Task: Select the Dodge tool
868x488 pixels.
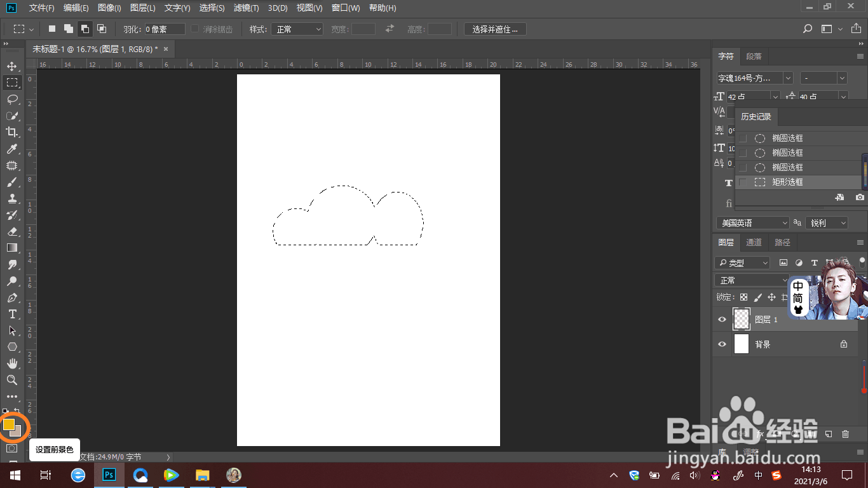Action: click(x=12, y=281)
